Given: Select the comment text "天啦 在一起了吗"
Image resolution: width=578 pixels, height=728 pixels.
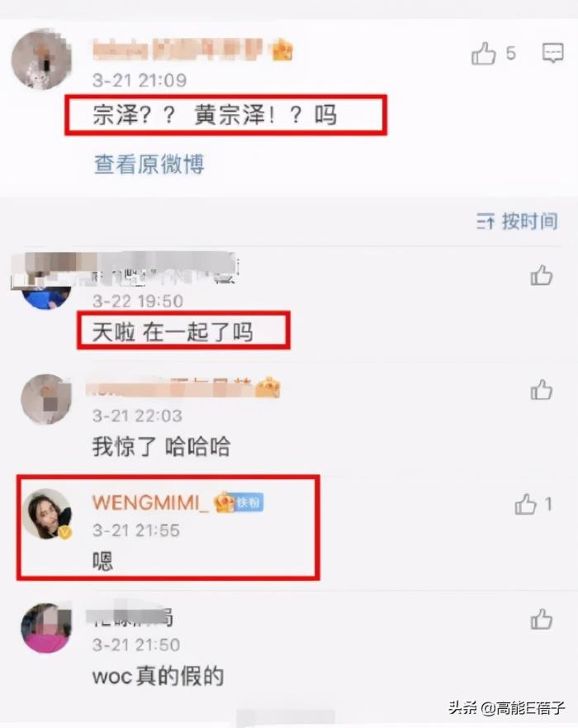Looking at the screenshot, I should click(x=173, y=332).
